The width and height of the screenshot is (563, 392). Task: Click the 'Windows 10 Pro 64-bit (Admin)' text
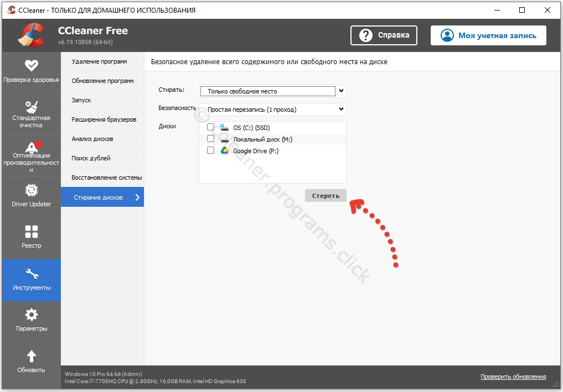(x=104, y=374)
